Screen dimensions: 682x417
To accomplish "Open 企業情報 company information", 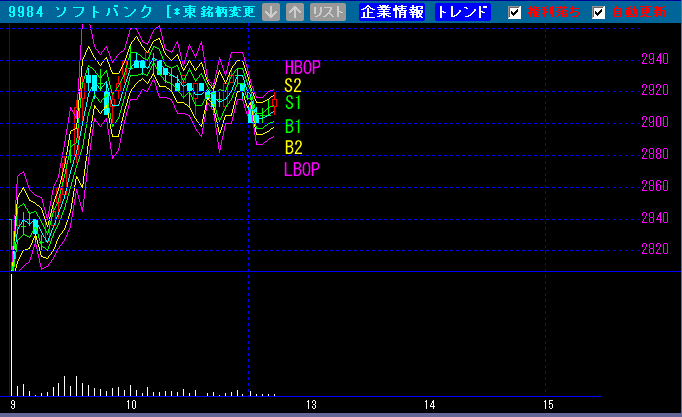I will pyautogui.click(x=392, y=12).
